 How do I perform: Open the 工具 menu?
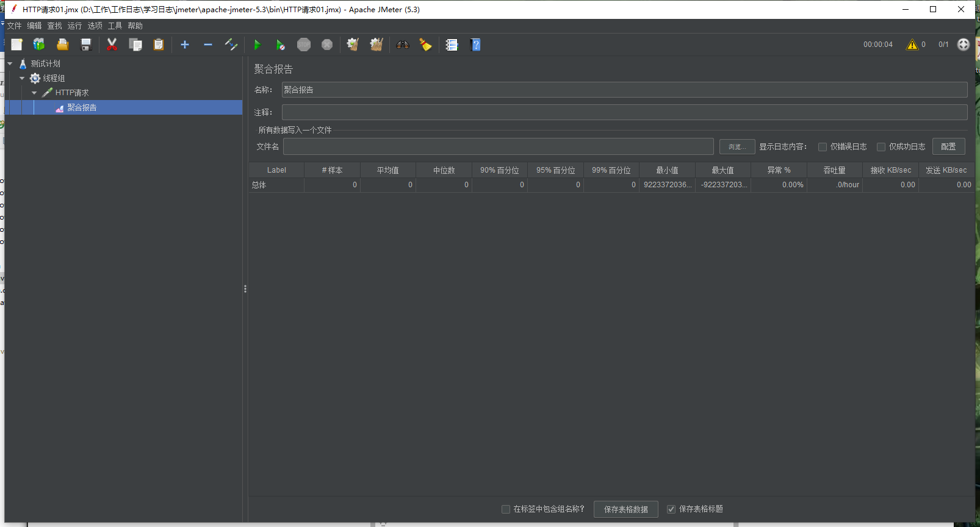(x=115, y=26)
